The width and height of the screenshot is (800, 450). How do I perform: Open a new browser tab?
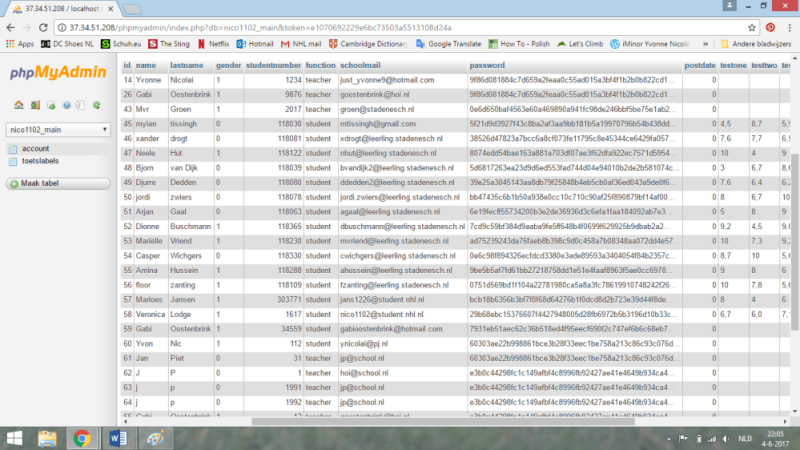132,9
